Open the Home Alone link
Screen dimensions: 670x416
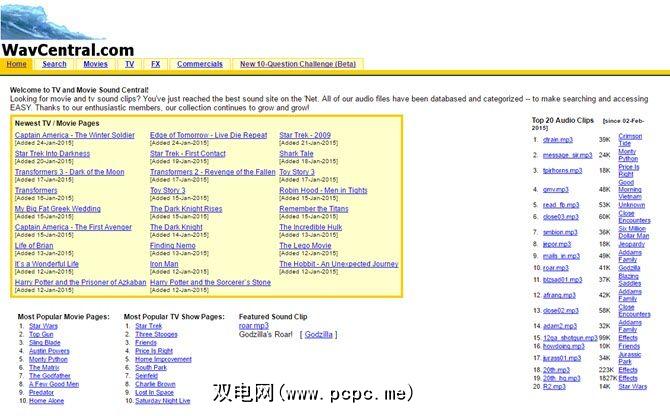tap(46, 401)
